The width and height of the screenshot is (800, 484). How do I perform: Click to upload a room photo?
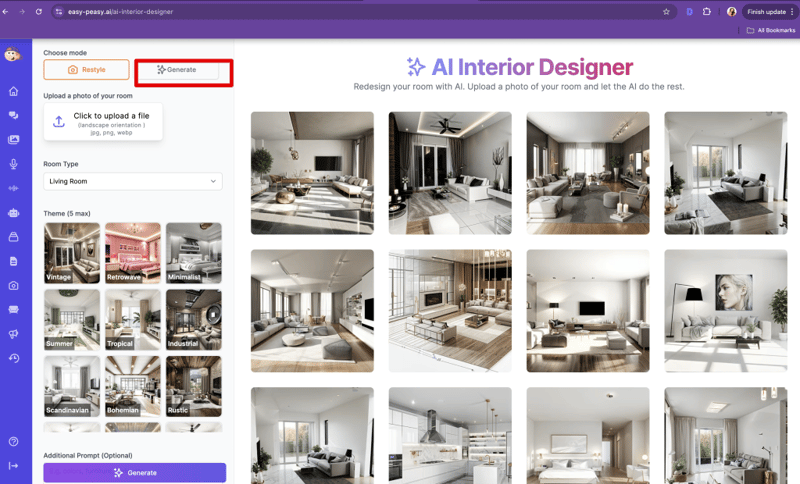(103, 121)
